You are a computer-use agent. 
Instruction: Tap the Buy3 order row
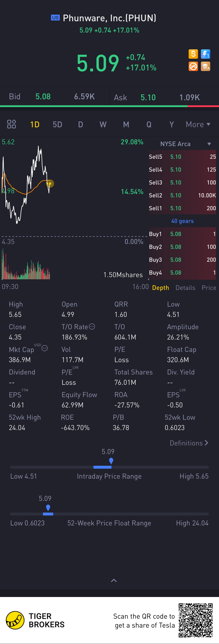click(182, 260)
